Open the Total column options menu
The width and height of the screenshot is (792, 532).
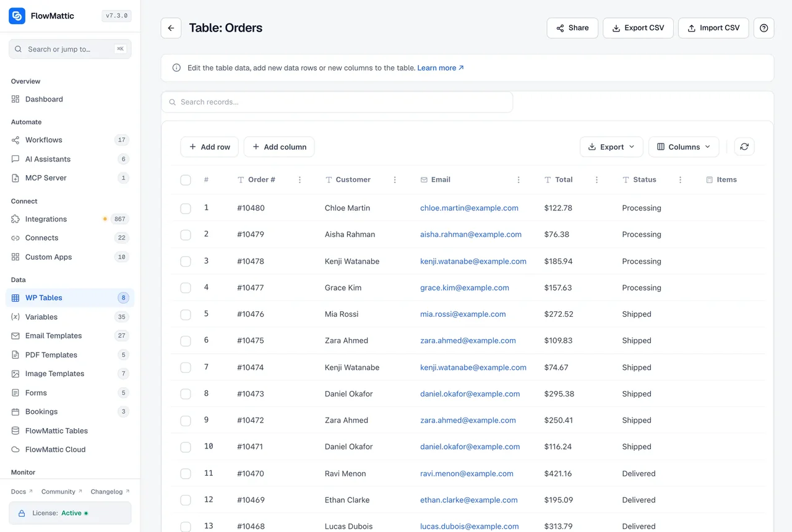click(596, 180)
